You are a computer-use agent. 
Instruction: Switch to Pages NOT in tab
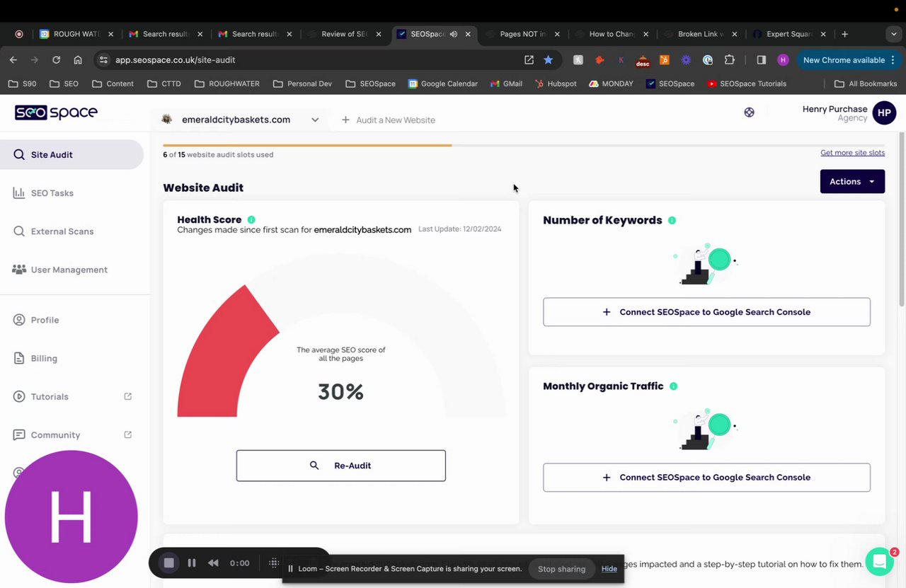523,34
